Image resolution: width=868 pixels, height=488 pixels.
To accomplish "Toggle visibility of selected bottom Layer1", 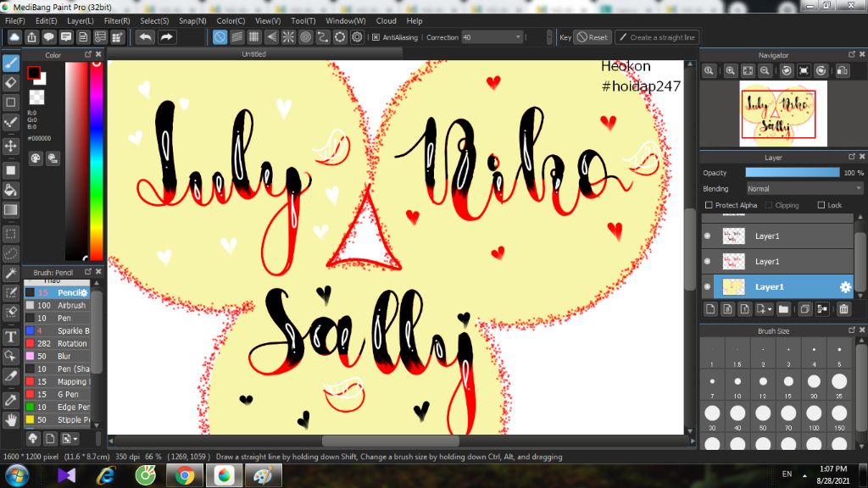I will pyautogui.click(x=708, y=286).
